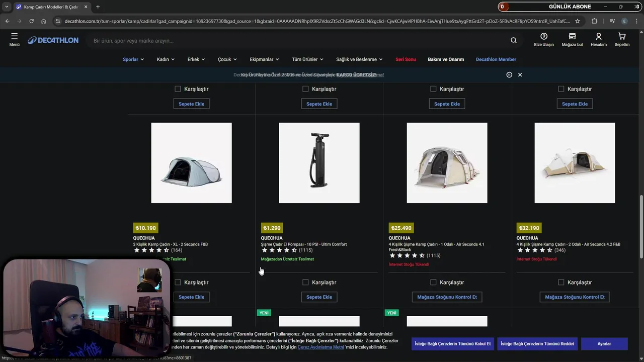Open a new browser tab
The width and height of the screenshot is (644, 362).
(x=98, y=7)
